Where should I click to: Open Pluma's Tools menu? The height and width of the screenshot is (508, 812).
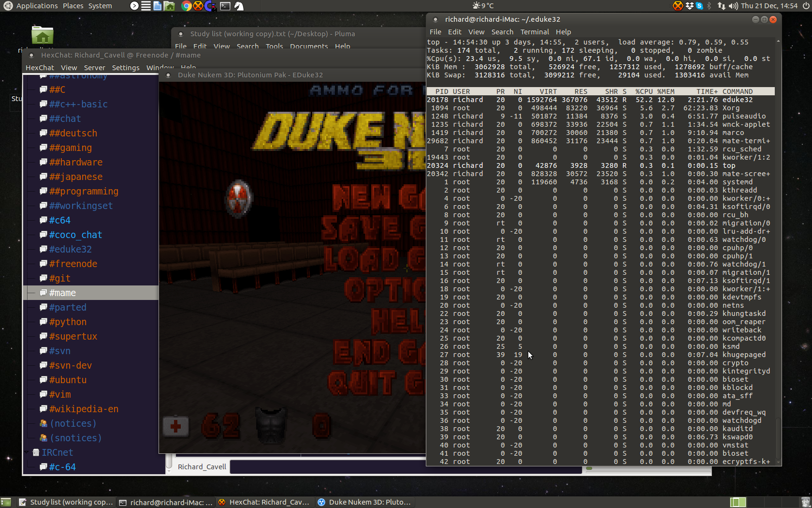point(274,46)
